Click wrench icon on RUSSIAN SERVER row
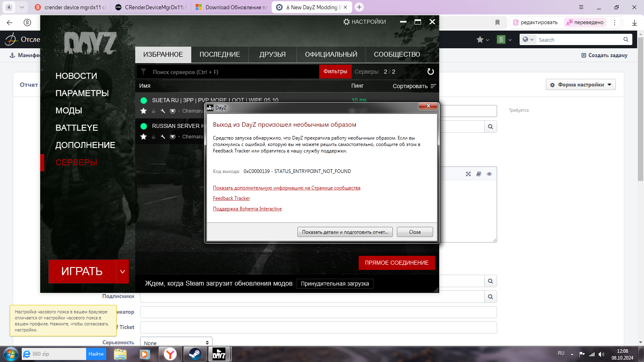 pos(163,137)
